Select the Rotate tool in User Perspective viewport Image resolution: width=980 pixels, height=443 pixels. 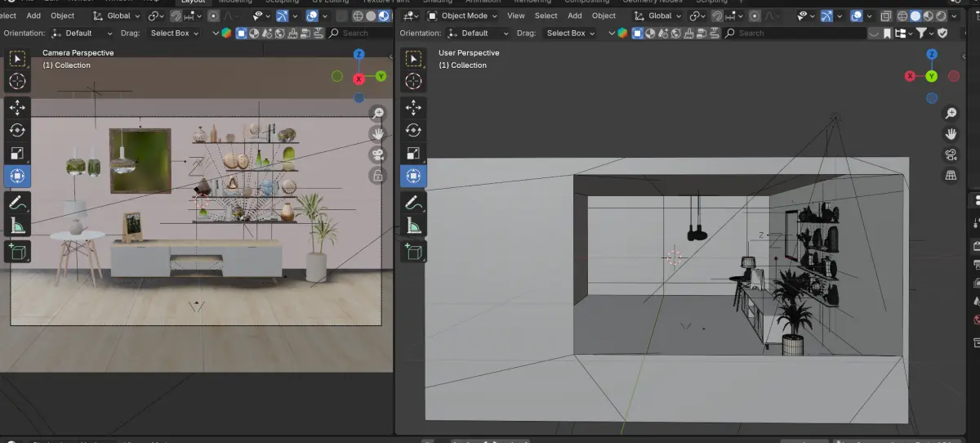tap(413, 130)
